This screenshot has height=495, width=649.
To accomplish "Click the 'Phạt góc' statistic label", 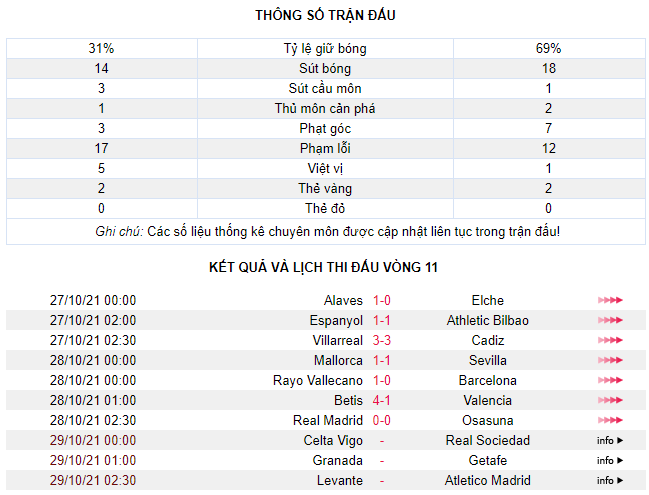I will [x=325, y=129].
